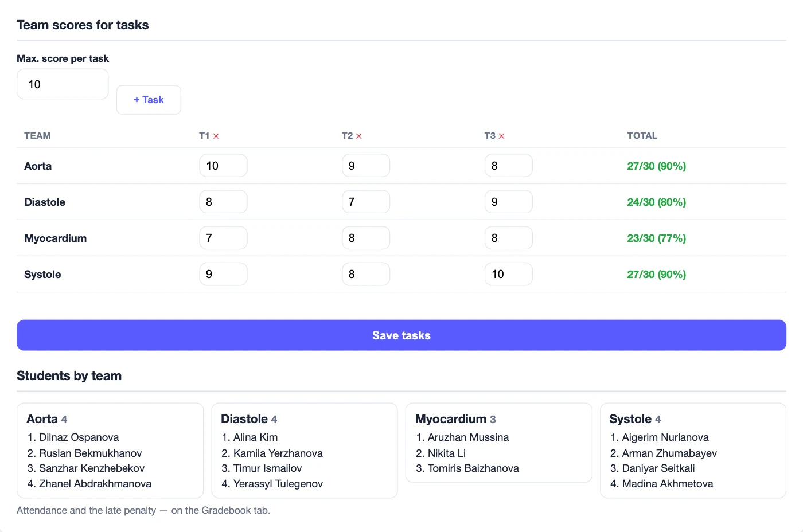Edit Myocardium's T1 score field
Image resolution: width=803 pixels, height=532 pixels.
tap(223, 238)
